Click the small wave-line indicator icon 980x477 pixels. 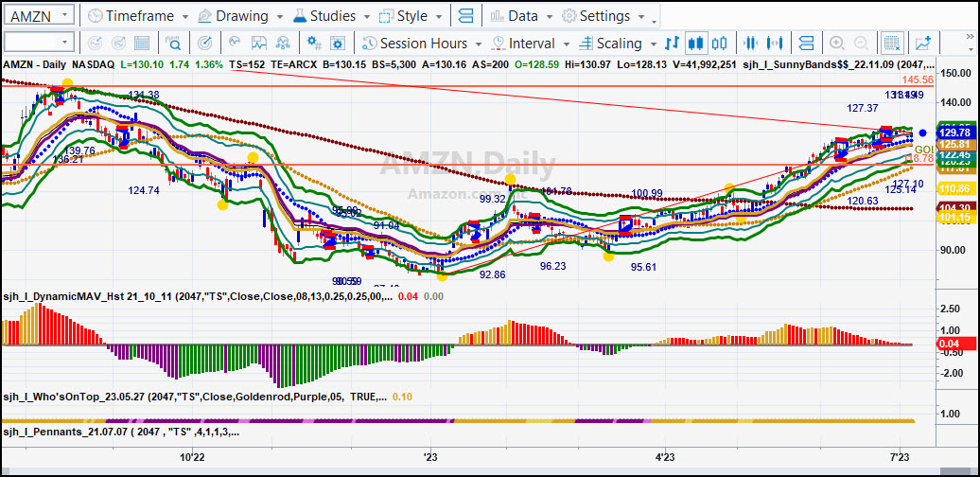point(236,44)
